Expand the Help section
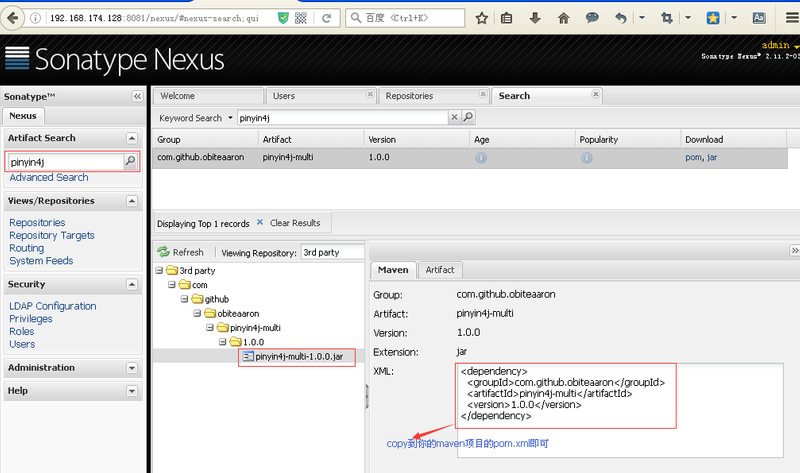 point(132,391)
